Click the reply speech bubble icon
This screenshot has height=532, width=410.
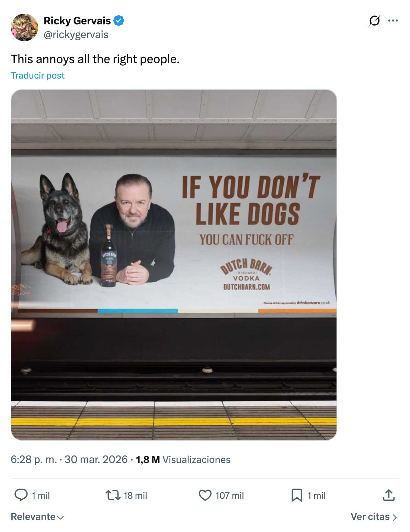21,495
